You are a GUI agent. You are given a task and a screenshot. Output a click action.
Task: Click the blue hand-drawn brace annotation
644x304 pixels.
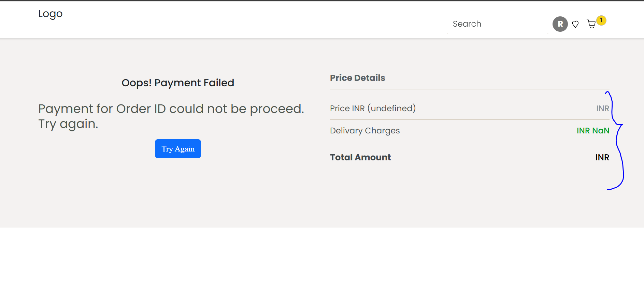point(617,140)
